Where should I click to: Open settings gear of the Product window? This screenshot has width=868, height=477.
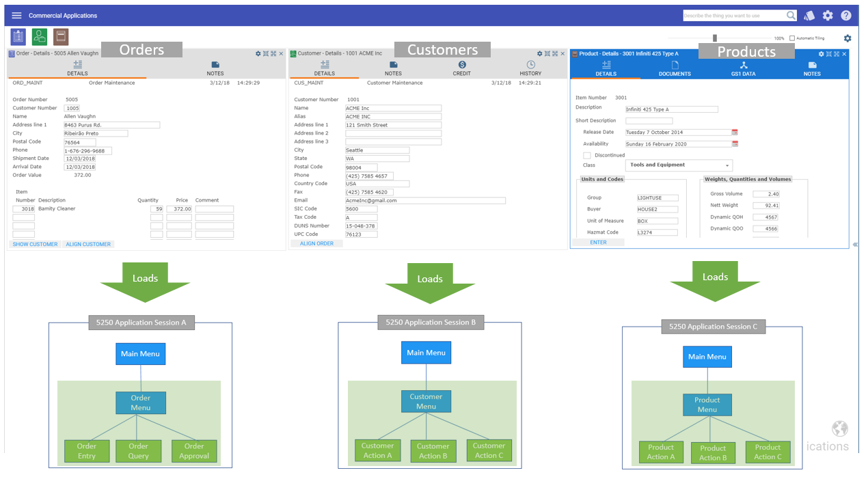coord(822,53)
